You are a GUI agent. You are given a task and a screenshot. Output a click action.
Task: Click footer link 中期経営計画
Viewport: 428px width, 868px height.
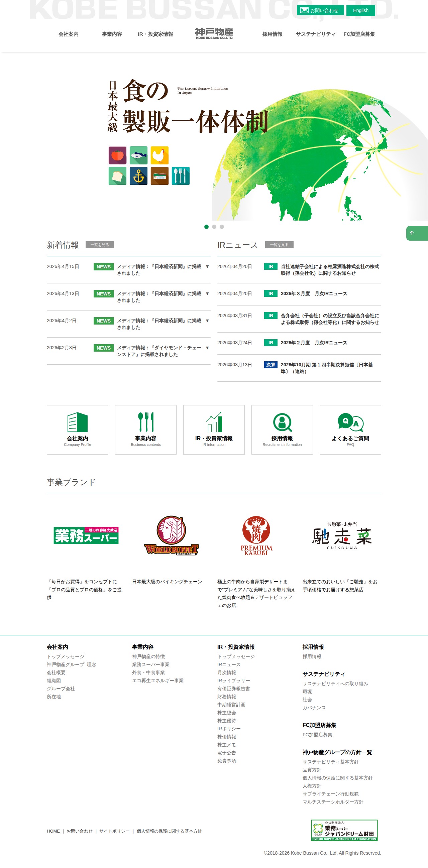(231, 705)
